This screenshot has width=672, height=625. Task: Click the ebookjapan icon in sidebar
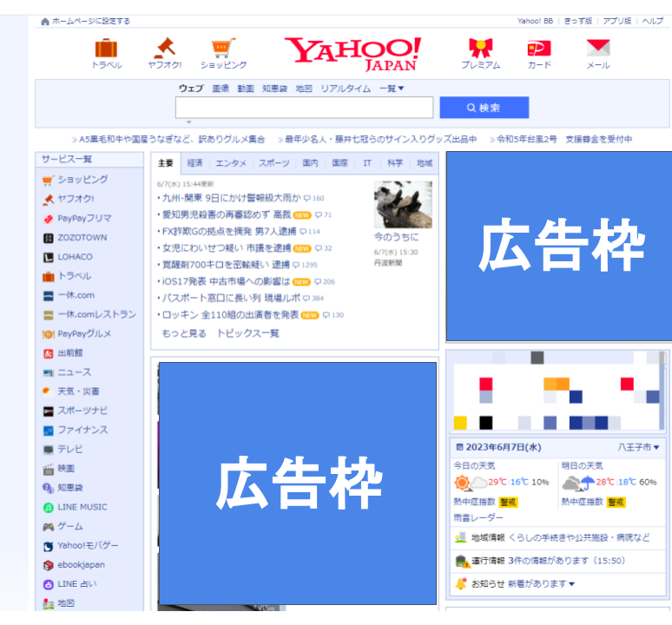pos(49,565)
